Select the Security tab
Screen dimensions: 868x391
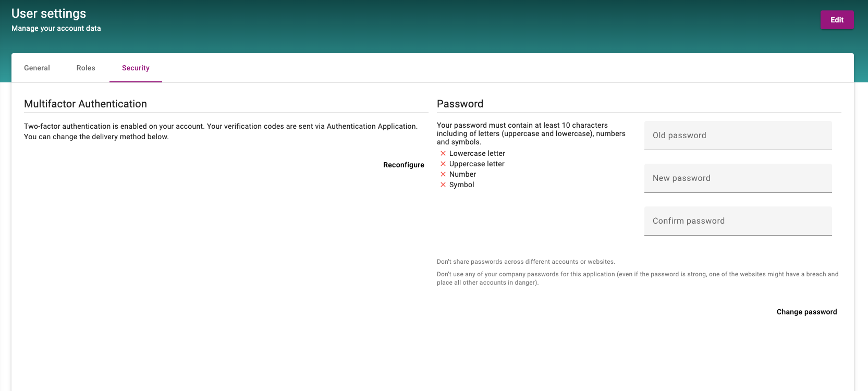click(x=136, y=68)
